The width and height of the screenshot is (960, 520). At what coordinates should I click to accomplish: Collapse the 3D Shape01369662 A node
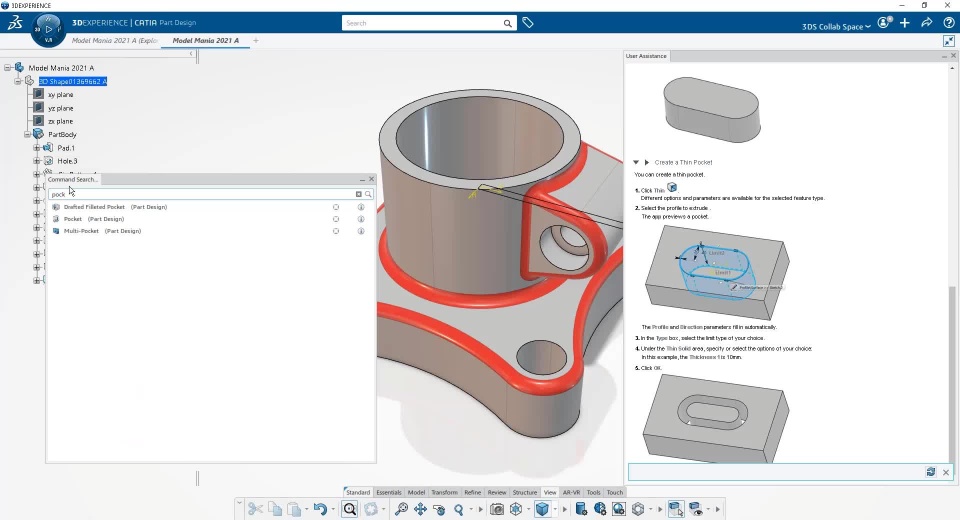click(x=18, y=81)
